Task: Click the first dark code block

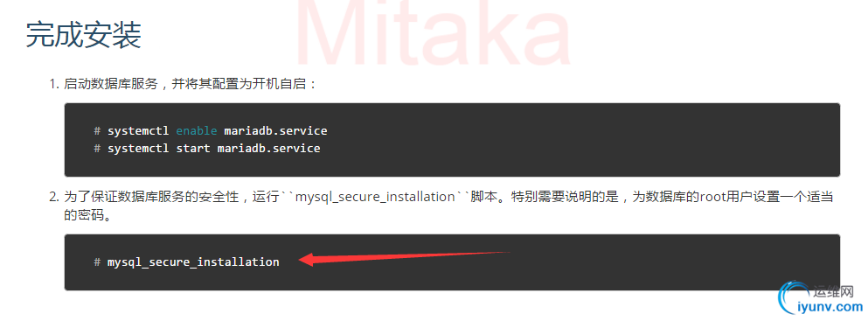Action: [x=452, y=139]
